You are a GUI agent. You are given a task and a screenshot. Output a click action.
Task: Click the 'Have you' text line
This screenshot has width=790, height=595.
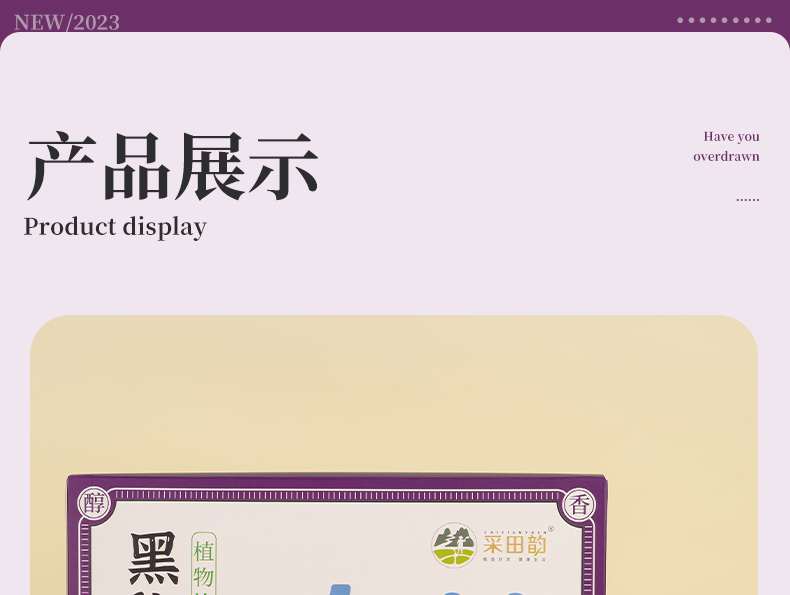(731, 137)
